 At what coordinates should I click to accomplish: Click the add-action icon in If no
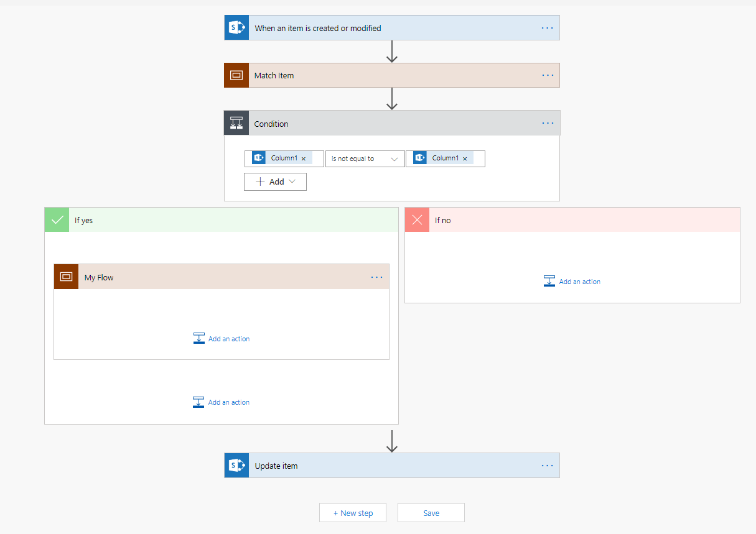coord(549,282)
